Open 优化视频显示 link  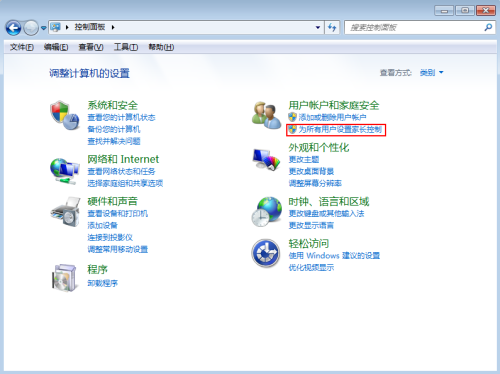311,267
